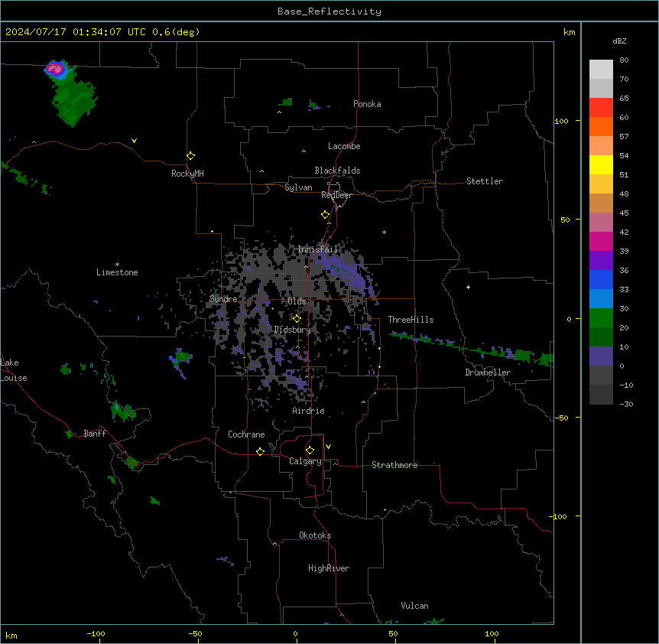The width and height of the screenshot is (659, 644).
Task: Click the magenta storm cell core in the northwest corner
Action: pos(54,67)
